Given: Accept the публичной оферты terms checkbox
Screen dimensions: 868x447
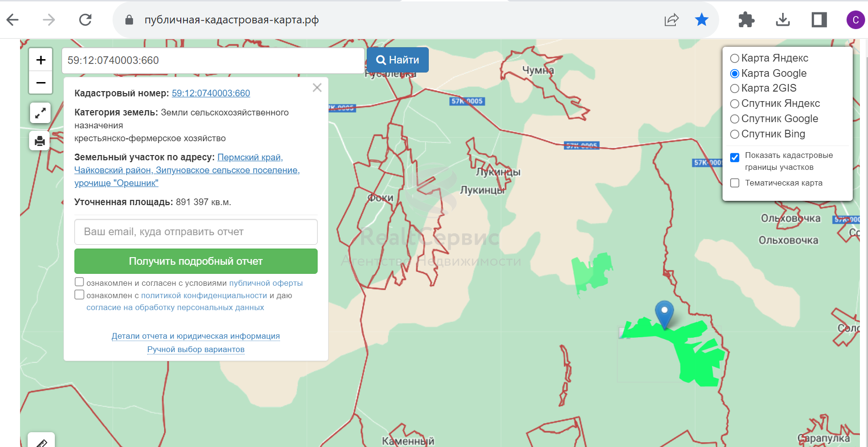Looking at the screenshot, I should [79, 282].
